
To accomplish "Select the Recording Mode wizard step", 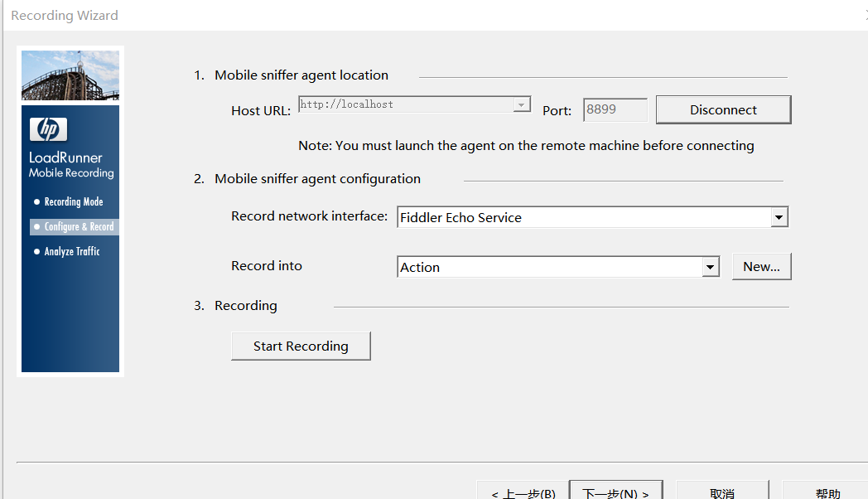I will [73, 201].
